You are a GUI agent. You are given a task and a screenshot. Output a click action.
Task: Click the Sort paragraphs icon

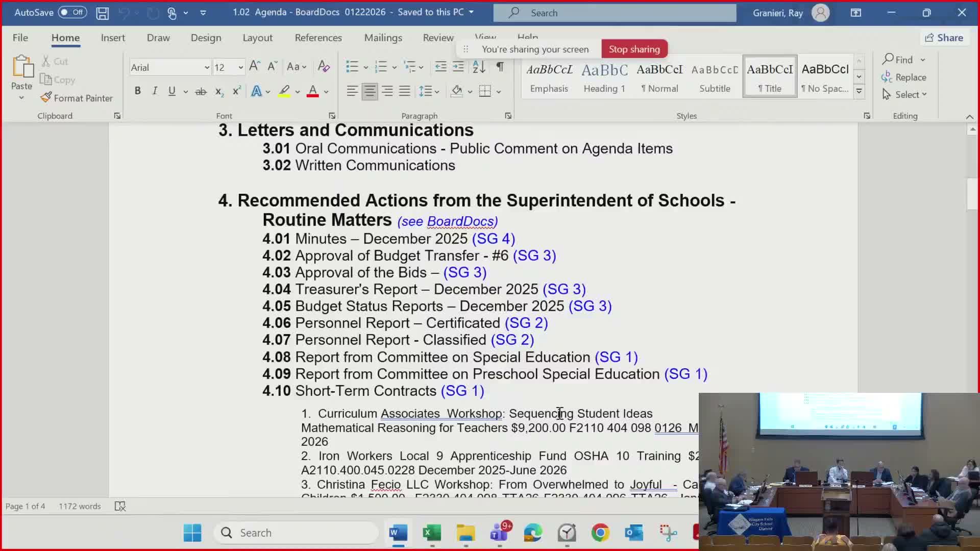(x=479, y=67)
